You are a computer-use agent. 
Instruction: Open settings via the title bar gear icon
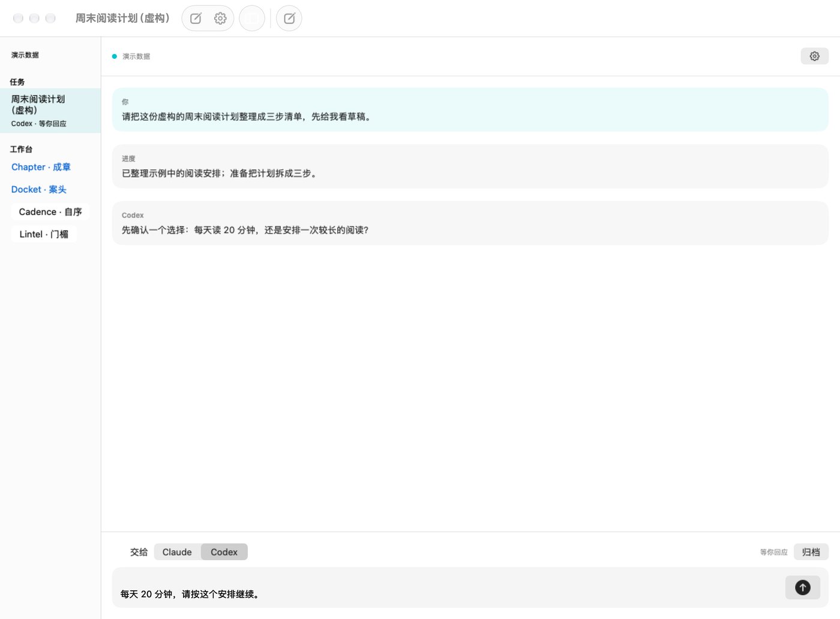(220, 19)
